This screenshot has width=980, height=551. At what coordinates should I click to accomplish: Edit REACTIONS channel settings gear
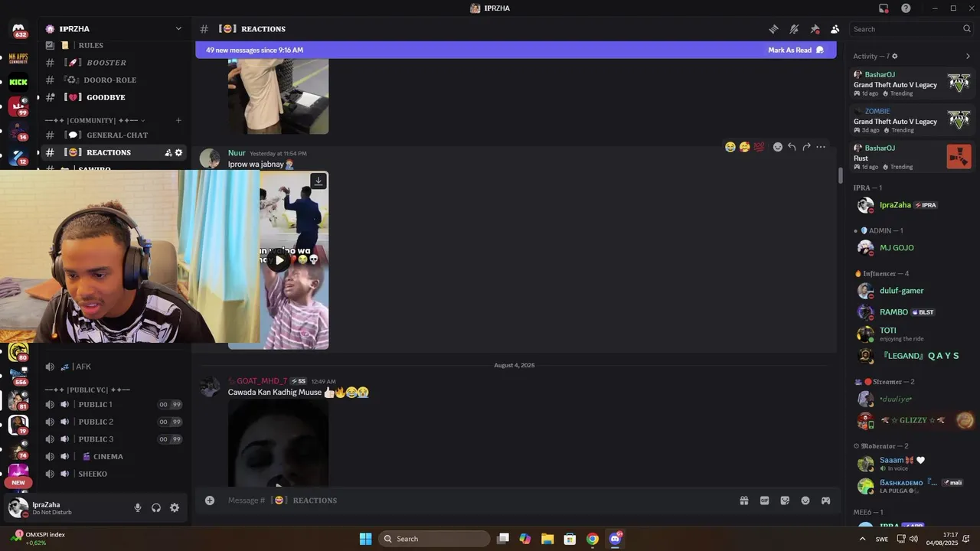[178, 152]
